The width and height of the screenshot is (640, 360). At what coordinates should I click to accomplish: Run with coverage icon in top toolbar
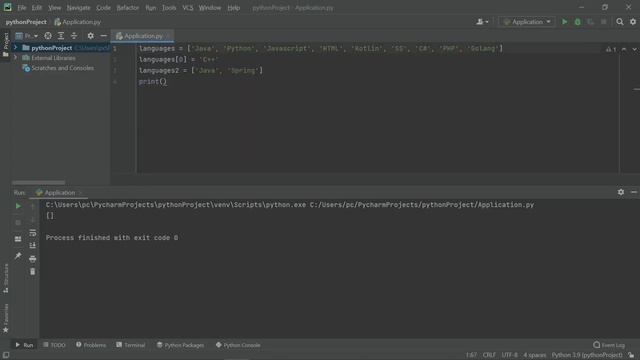[591, 22]
